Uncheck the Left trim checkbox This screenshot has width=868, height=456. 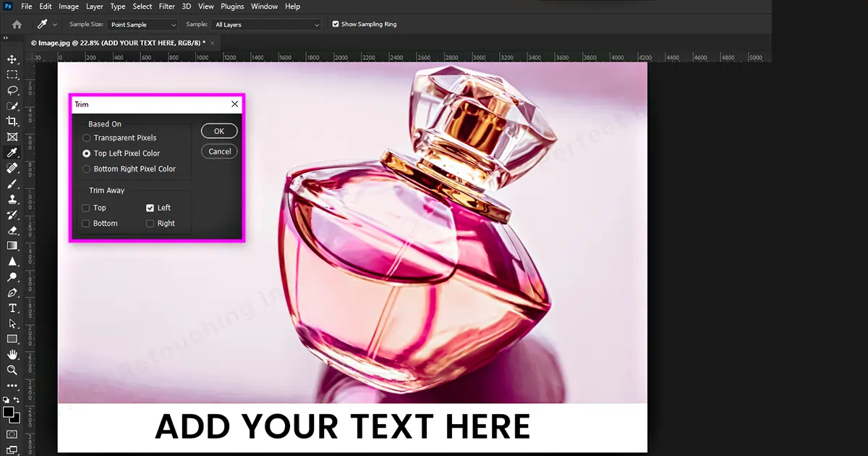pos(150,208)
